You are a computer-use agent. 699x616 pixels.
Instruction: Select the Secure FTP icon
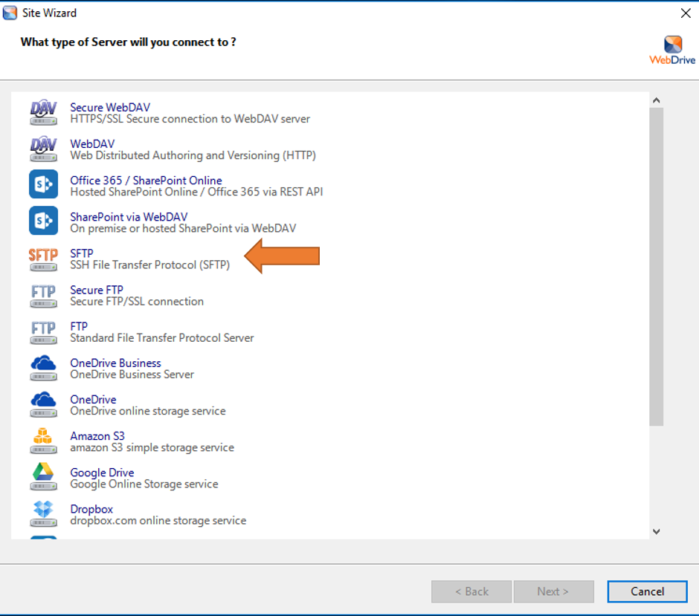[x=43, y=295]
